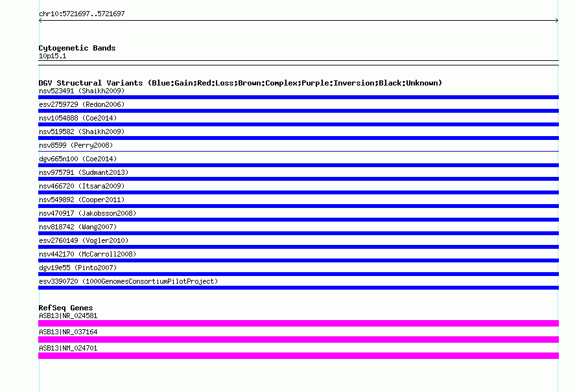Open variant nsv8599 (Perry2008) label
The height and width of the screenshot is (392, 577).
[76, 145]
